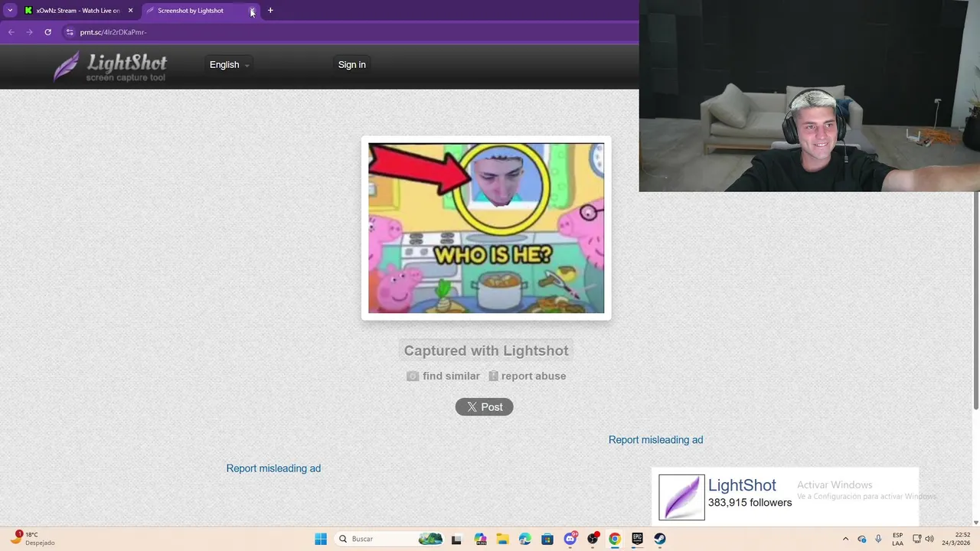Open the WHO IS HE? screenshot image
The width and height of the screenshot is (980, 551).
[486, 228]
